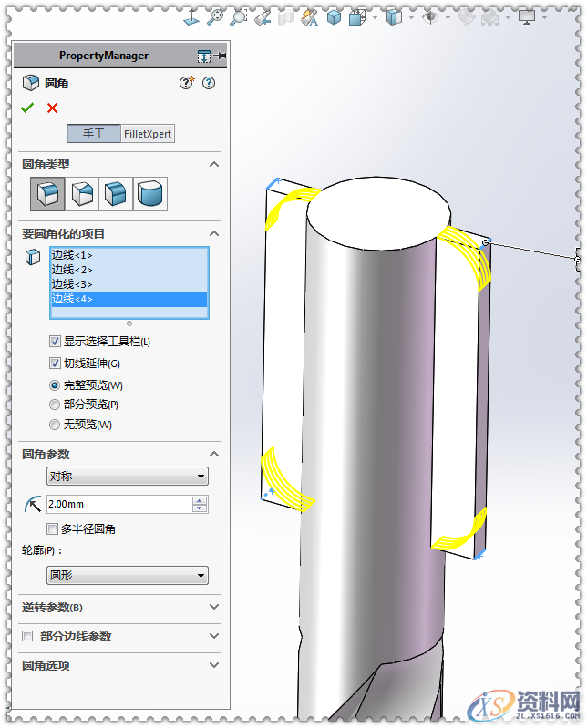Screen dimensions: 587x728
Task: Click the circular top face of cylinder
Action: pos(378,214)
